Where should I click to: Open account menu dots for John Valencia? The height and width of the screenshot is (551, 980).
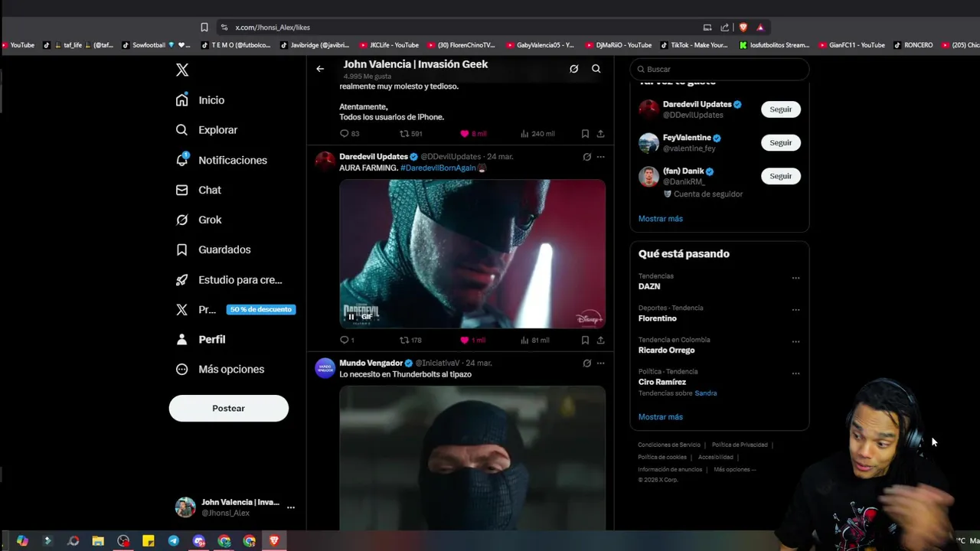click(290, 507)
